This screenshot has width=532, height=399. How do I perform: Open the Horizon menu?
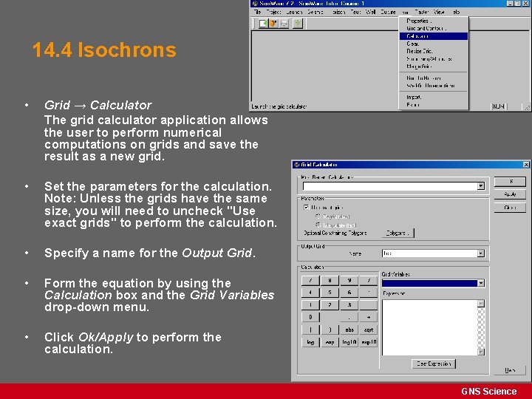coord(338,12)
